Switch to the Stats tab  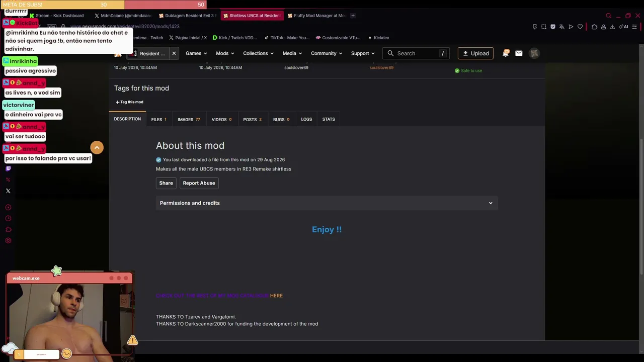[x=329, y=120]
